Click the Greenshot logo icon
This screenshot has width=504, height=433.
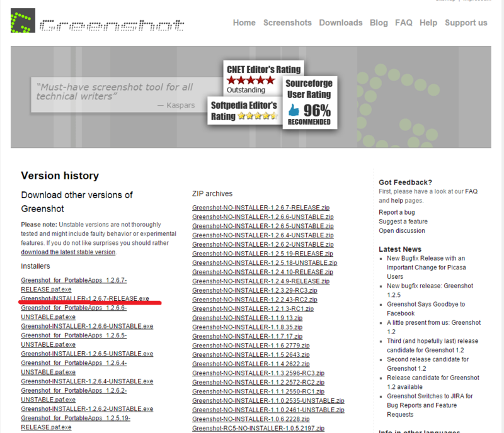tap(23, 21)
